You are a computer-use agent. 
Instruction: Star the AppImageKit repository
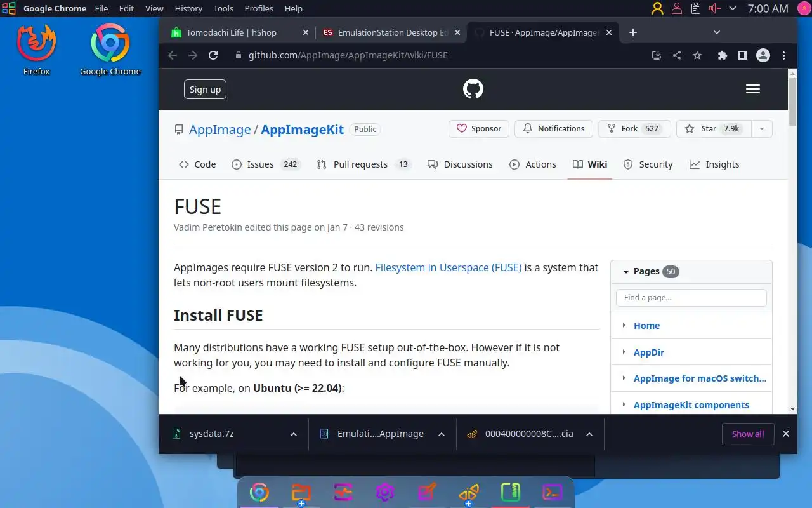714,128
